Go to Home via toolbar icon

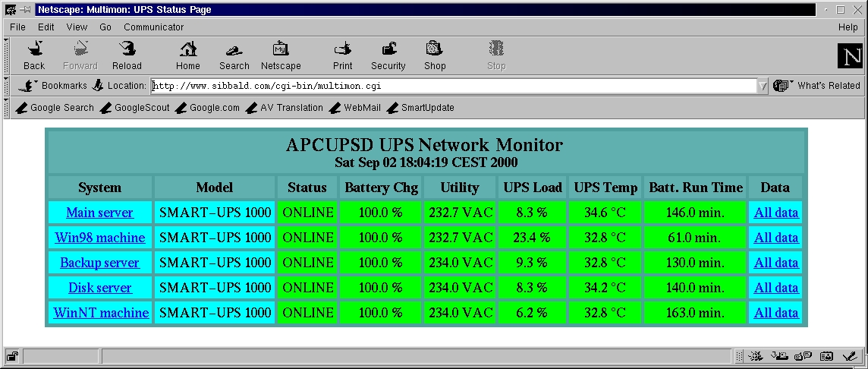188,50
